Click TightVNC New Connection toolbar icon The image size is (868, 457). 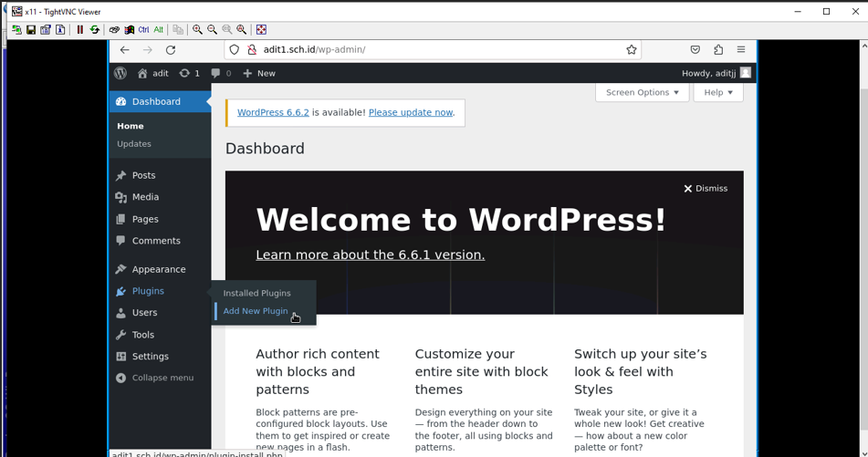pos(16,30)
